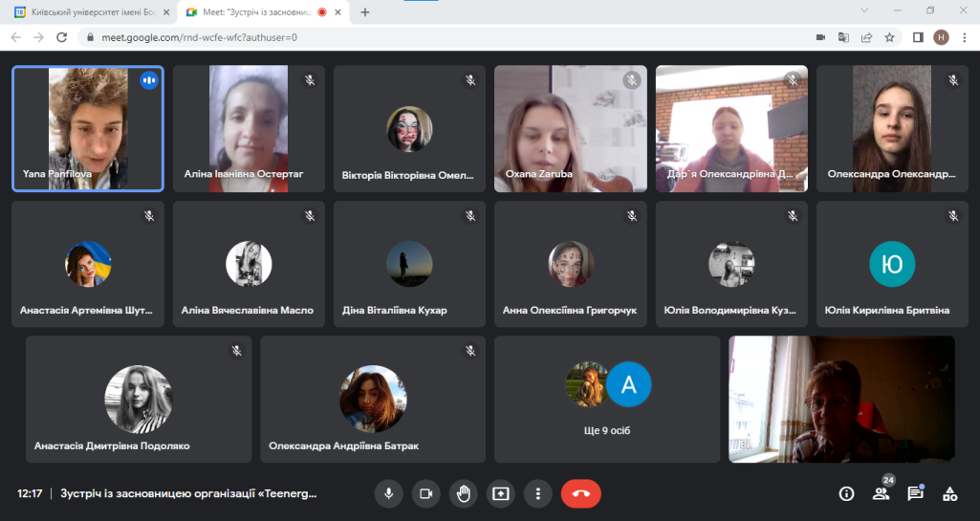Click the translate page icon in address bar
The width and height of the screenshot is (980, 521).
(x=843, y=37)
